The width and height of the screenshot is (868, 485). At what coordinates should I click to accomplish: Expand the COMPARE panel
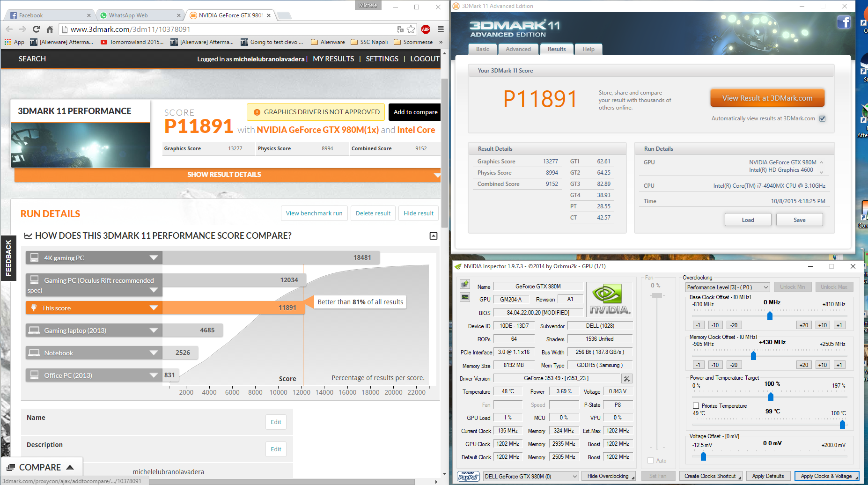[42, 467]
